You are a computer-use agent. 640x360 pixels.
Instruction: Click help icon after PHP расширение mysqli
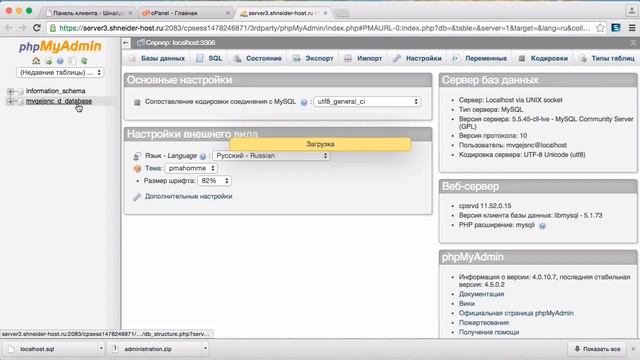click(542, 226)
